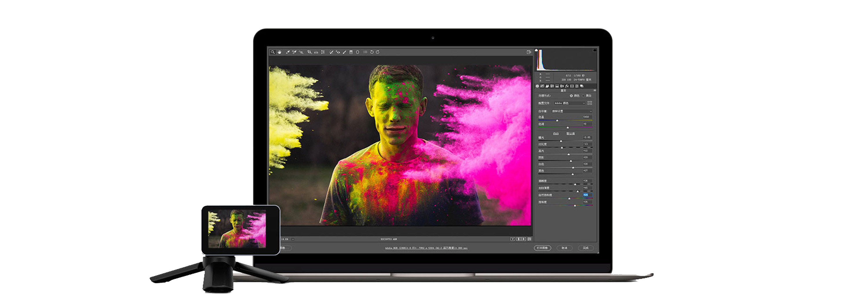The width and height of the screenshot is (868, 307).
Task: Toggle between current and default settings icon
Action: point(529,239)
